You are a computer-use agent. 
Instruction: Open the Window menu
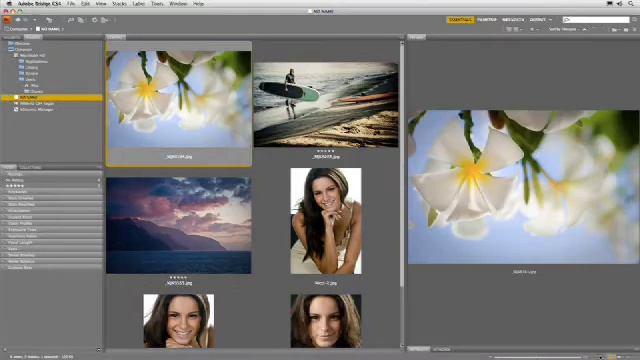[178, 4]
